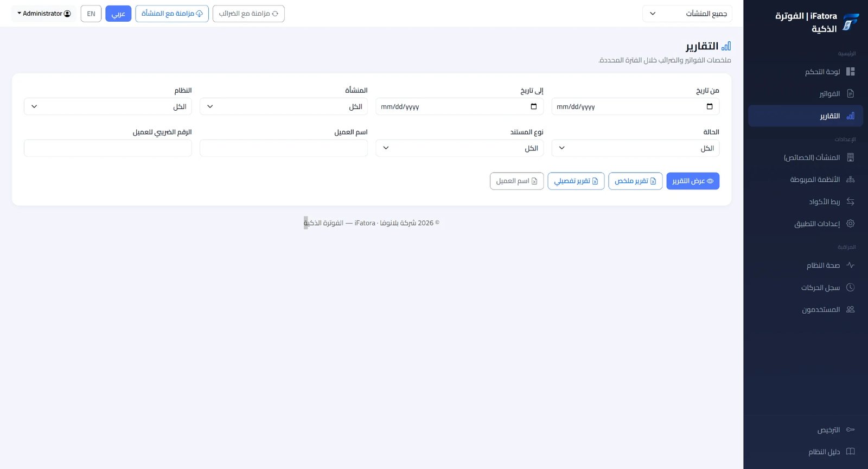Switch language to عربي

pos(118,14)
